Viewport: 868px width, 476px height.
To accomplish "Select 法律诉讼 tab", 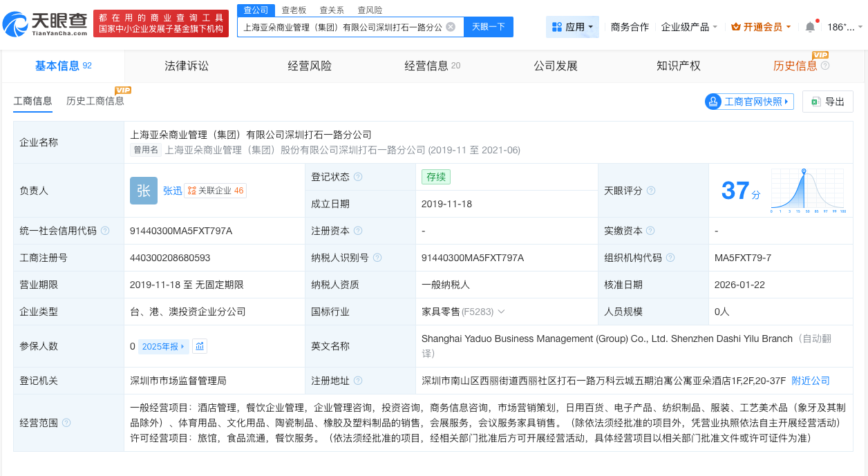I will click(x=187, y=66).
